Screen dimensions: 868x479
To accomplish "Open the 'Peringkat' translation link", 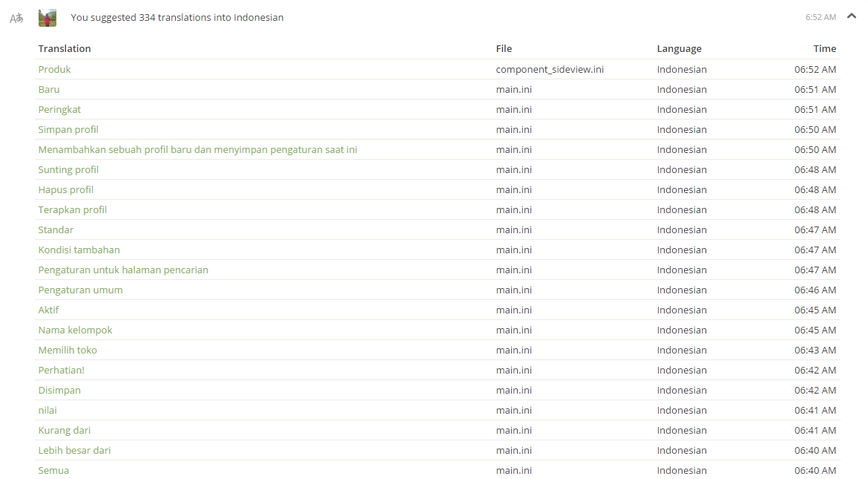I will point(59,109).
